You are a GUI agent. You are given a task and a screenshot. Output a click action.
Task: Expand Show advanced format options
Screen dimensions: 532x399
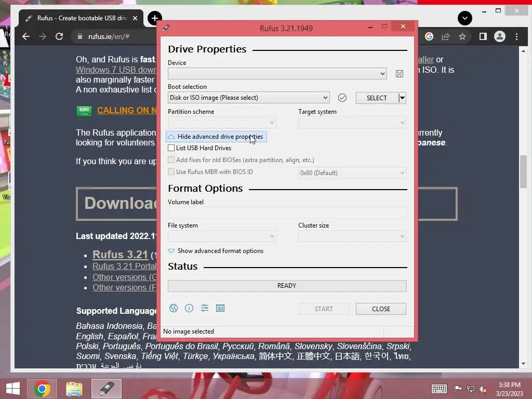(216, 251)
